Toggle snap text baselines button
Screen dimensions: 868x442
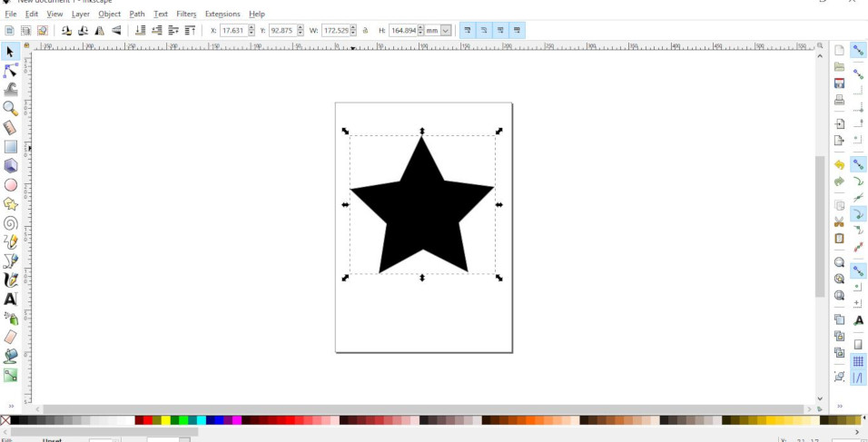pyautogui.click(x=858, y=320)
